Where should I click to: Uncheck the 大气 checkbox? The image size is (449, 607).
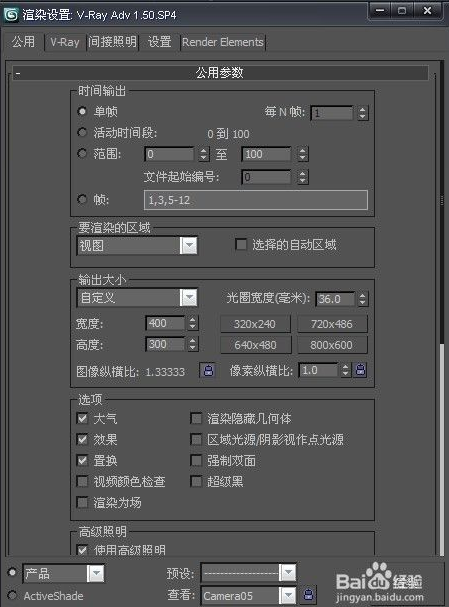pyautogui.click(x=82, y=418)
